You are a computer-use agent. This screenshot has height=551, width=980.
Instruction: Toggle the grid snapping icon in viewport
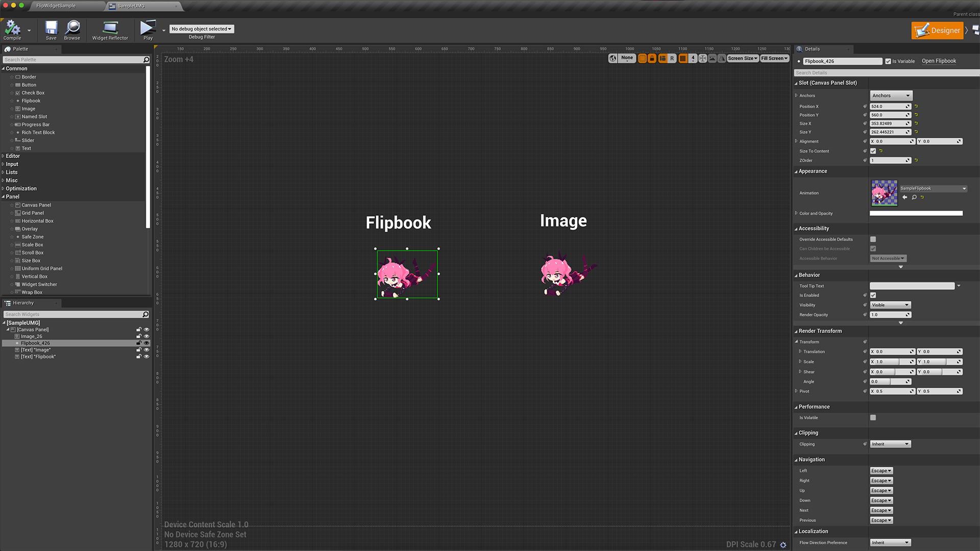(683, 58)
